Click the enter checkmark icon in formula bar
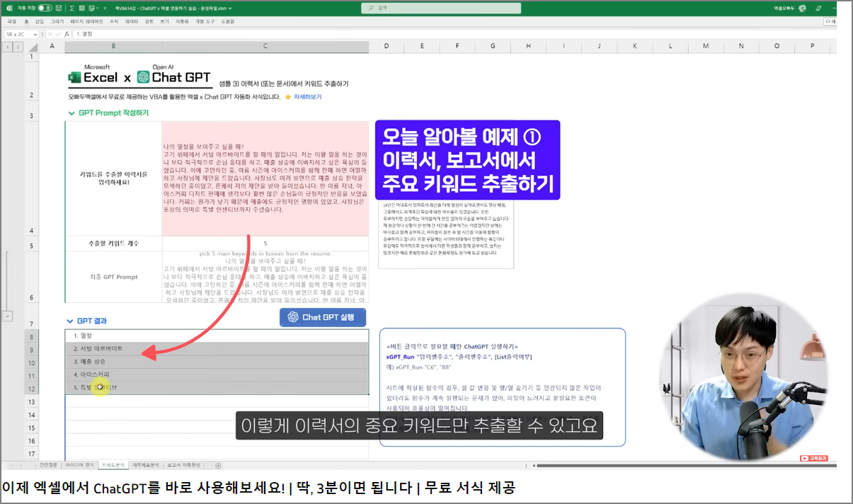853x504 pixels. [x=57, y=33]
